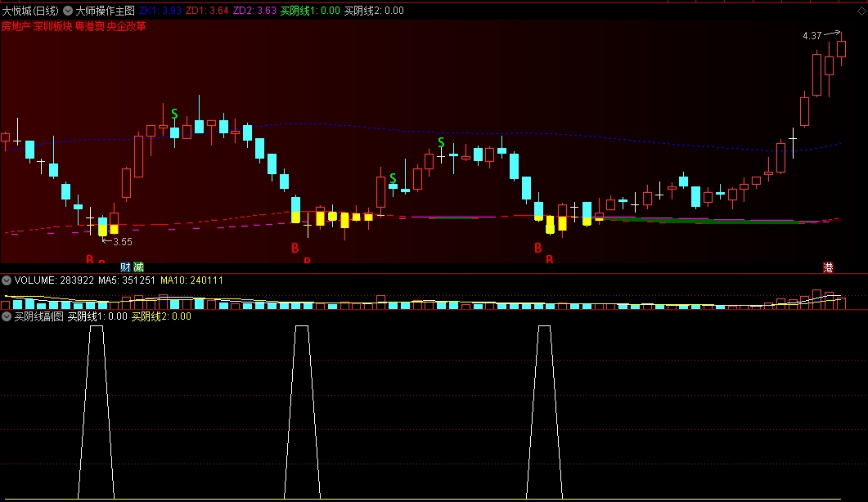Open the 粤港澳 concept tag

90,26
